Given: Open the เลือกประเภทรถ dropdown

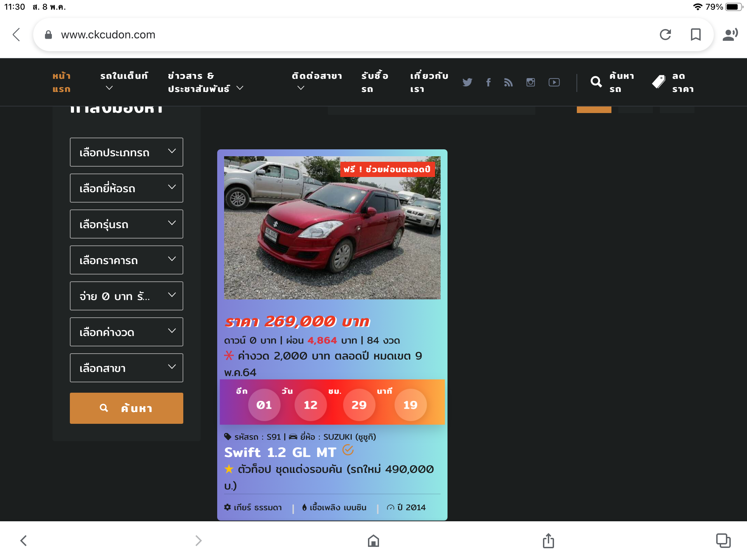Looking at the screenshot, I should pos(127,152).
